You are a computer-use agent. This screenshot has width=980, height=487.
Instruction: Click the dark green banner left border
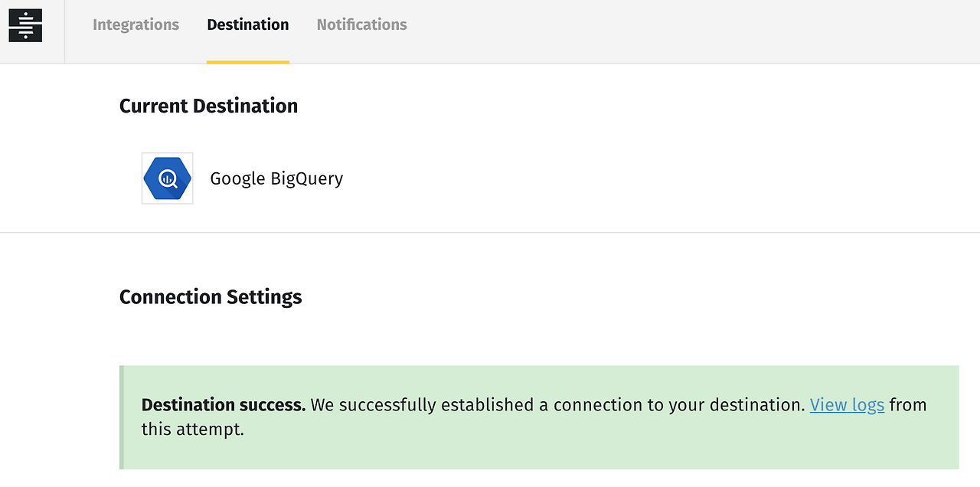(121, 417)
